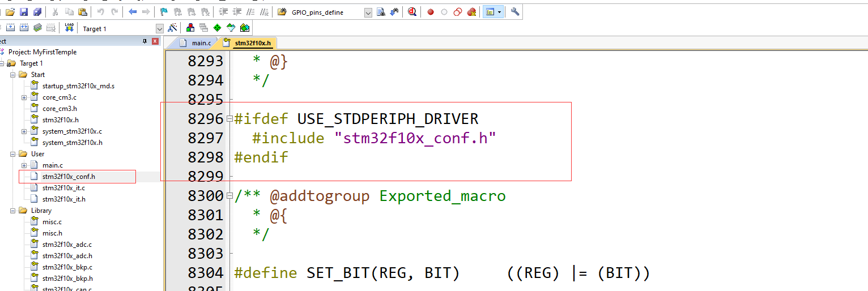The height and width of the screenshot is (291, 868).
Task: Open Manage Project Items icon
Action: coord(190,28)
